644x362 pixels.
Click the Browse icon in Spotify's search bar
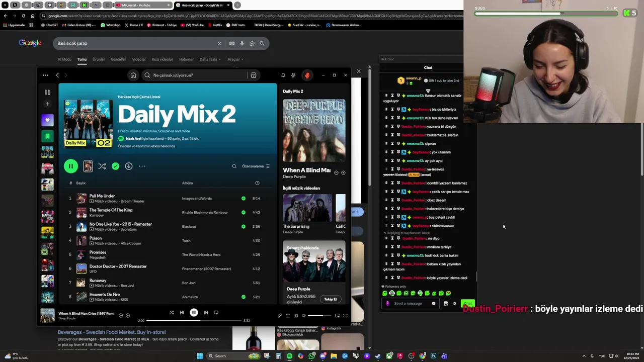(x=254, y=75)
